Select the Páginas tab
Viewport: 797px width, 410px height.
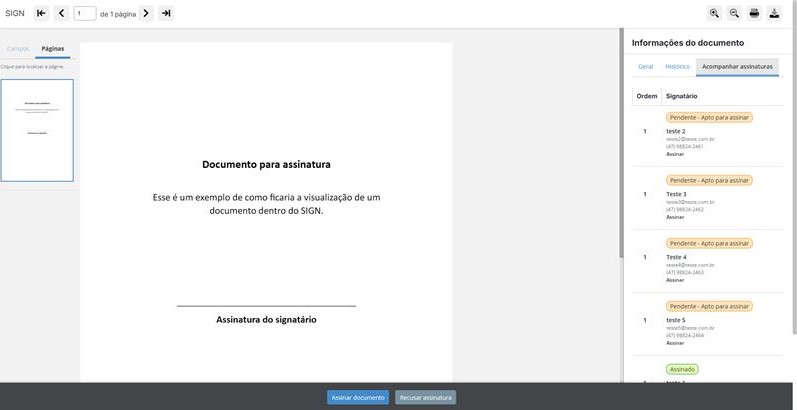click(53, 49)
